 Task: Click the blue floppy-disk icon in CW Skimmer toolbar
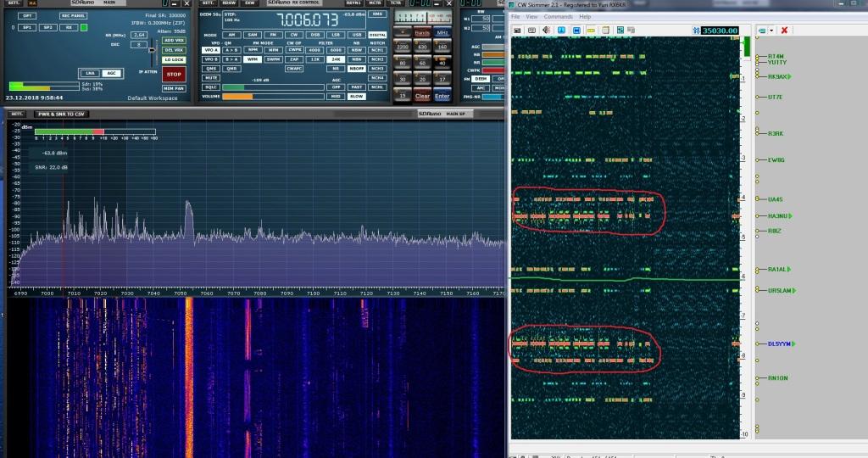pyautogui.click(x=576, y=31)
